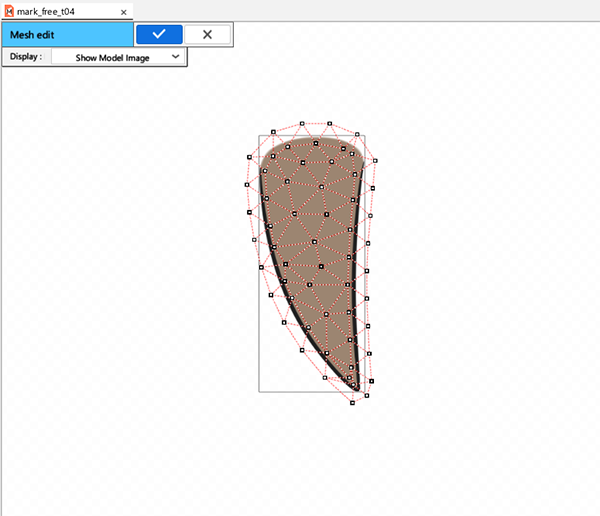This screenshot has width=600, height=516.
Task: Click the Display: label
Action: click(x=26, y=58)
